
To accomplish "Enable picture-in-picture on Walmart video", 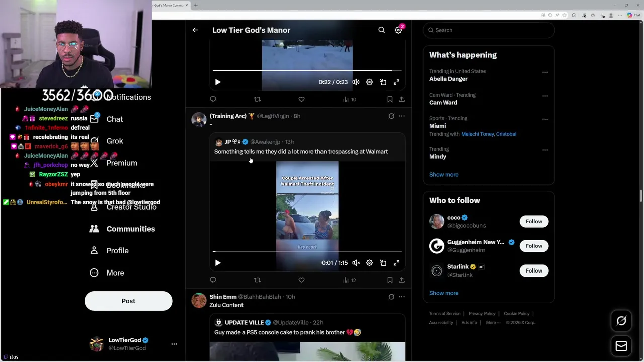I will point(383,263).
